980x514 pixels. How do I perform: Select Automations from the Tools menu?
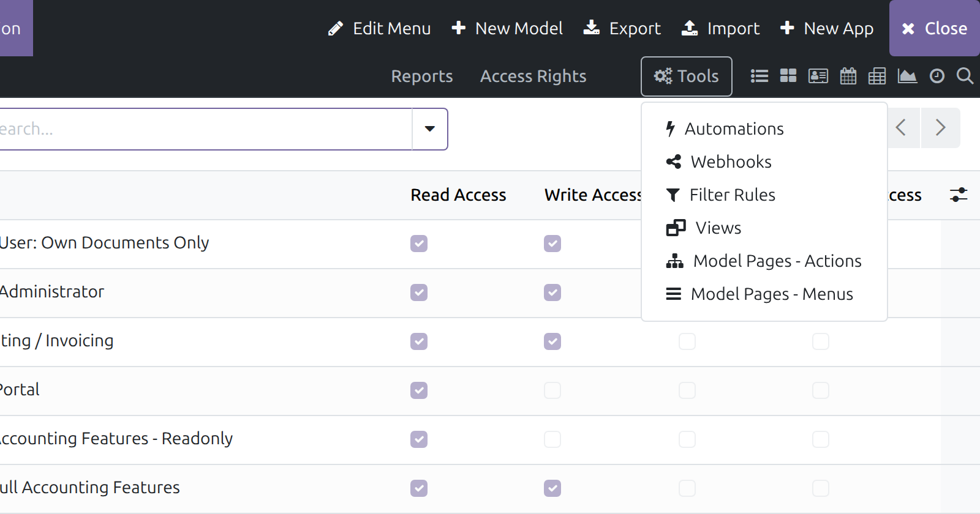(764, 128)
